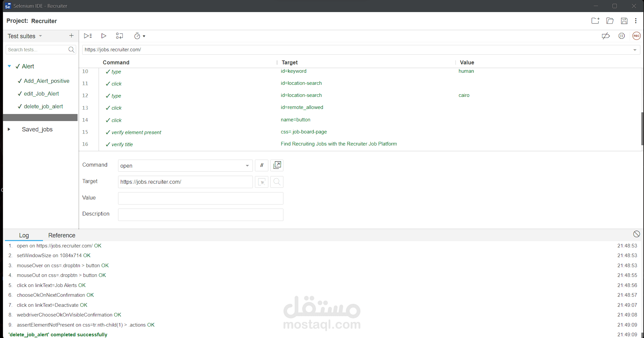644x338 pixels.
Task: Click project name Recruiter
Action: [44, 21]
